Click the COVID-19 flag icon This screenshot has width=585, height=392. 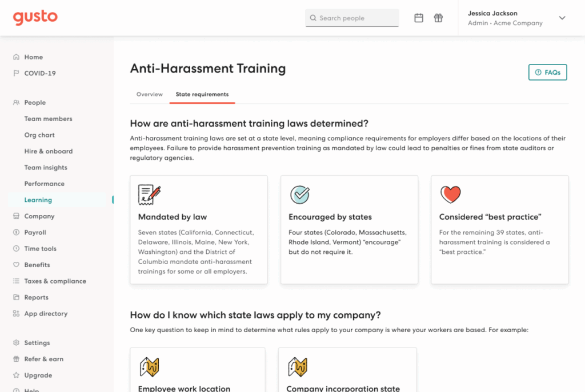pyautogui.click(x=16, y=73)
